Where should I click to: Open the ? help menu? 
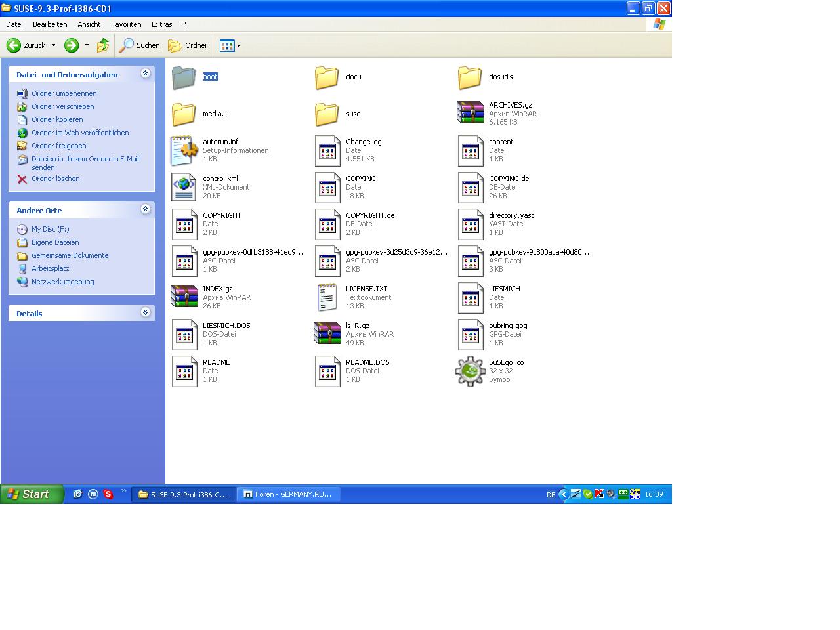[184, 24]
